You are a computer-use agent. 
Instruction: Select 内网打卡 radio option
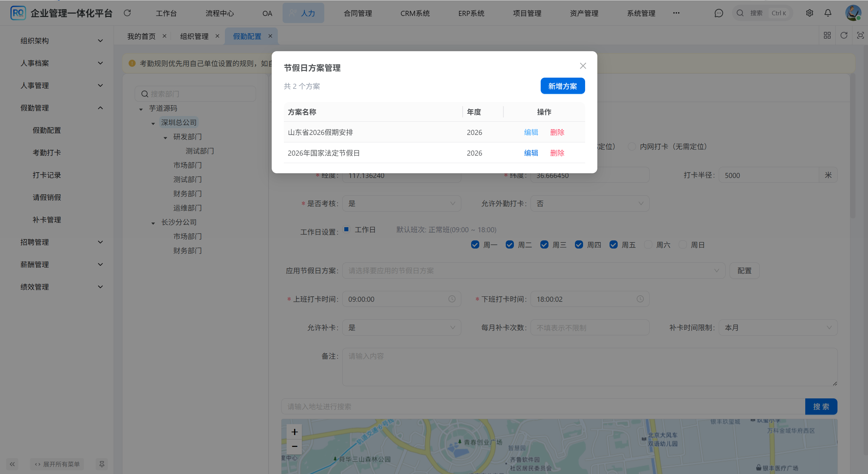click(632, 146)
